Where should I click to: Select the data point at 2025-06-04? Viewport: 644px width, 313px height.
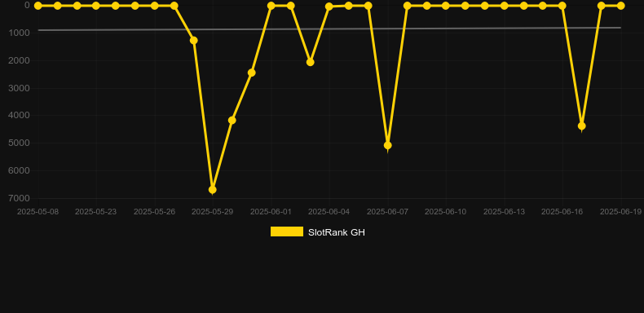click(x=329, y=7)
